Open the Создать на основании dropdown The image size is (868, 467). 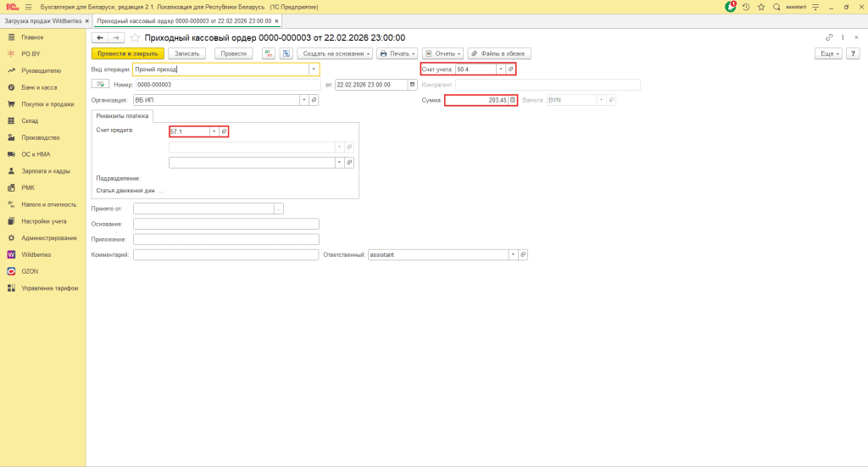point(335,53)
